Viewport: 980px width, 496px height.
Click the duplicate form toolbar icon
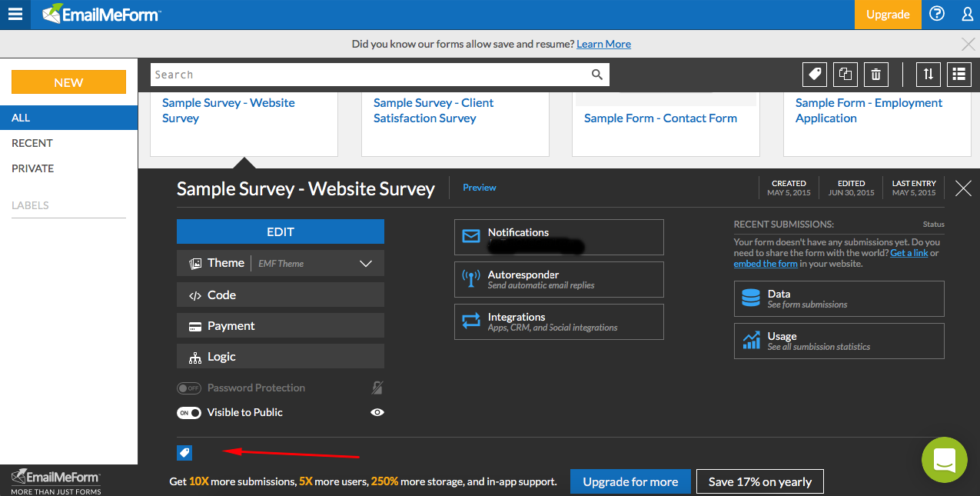(845, 74)
